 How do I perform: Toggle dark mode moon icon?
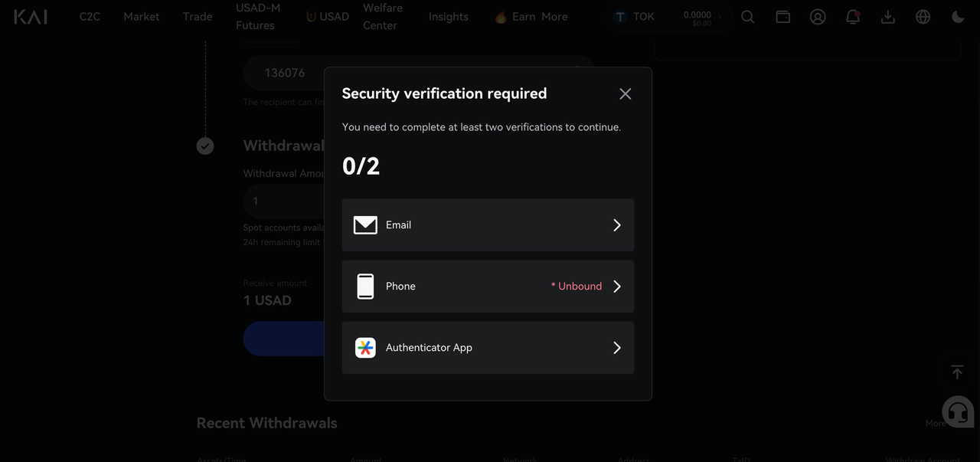click(x=958, y=17)
